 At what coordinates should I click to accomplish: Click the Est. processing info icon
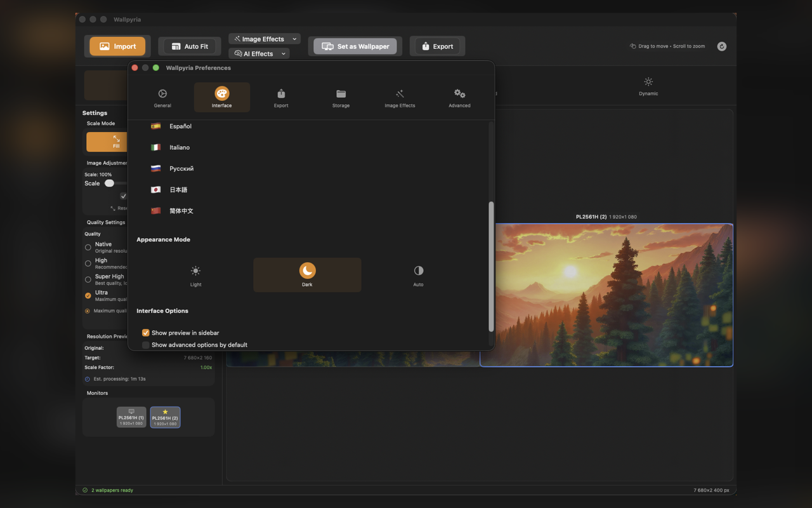[88, 379]
